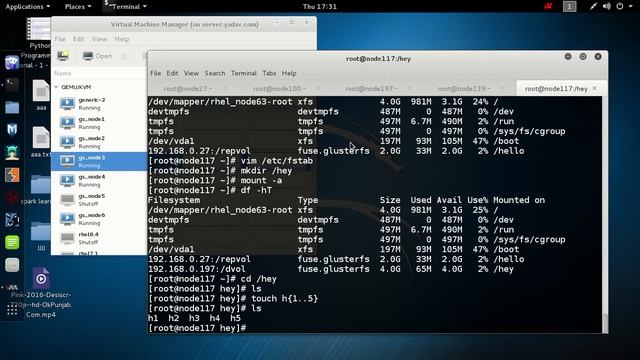This screenshot has width=640, height=360.
Task: Open the aaa.txt file on desktop
Action: pos(41,142)
